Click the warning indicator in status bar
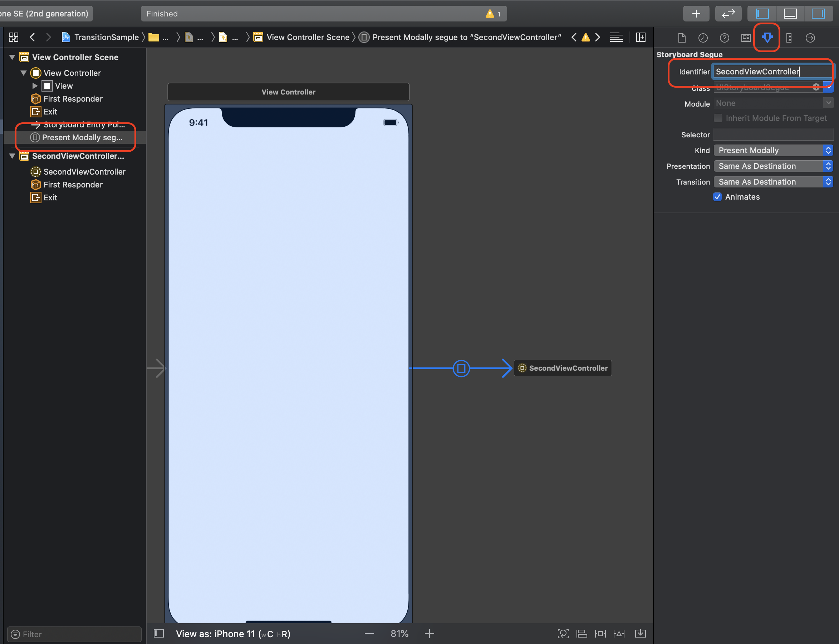This screenshot has height=644, width=839. [494, 14]
